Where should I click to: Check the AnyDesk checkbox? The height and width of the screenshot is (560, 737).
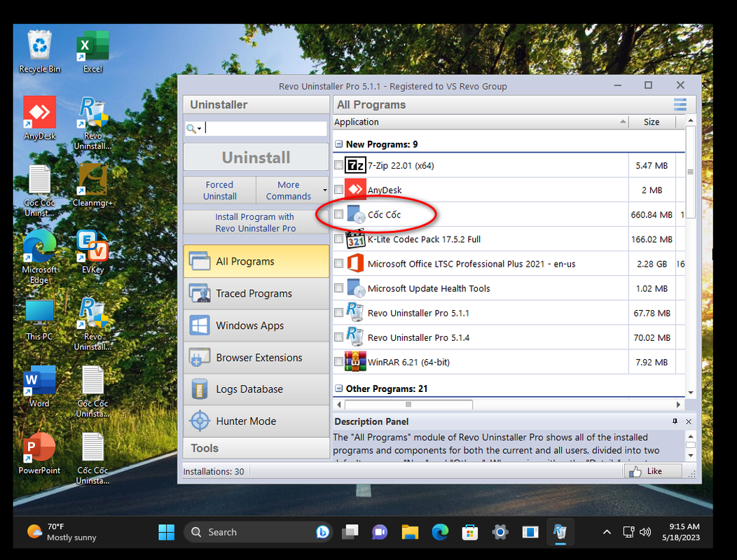click(x=338, y=189)
